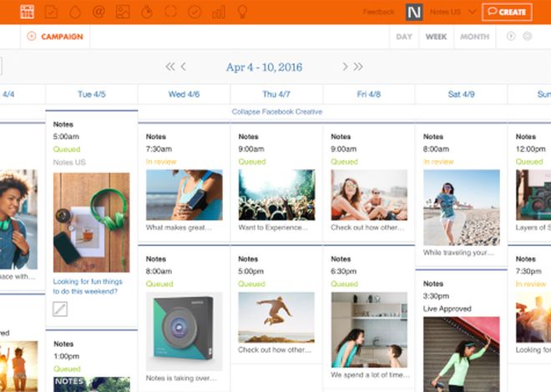Go to next week arrow
This screenshot has width=551, height=392.
point(345,67)
